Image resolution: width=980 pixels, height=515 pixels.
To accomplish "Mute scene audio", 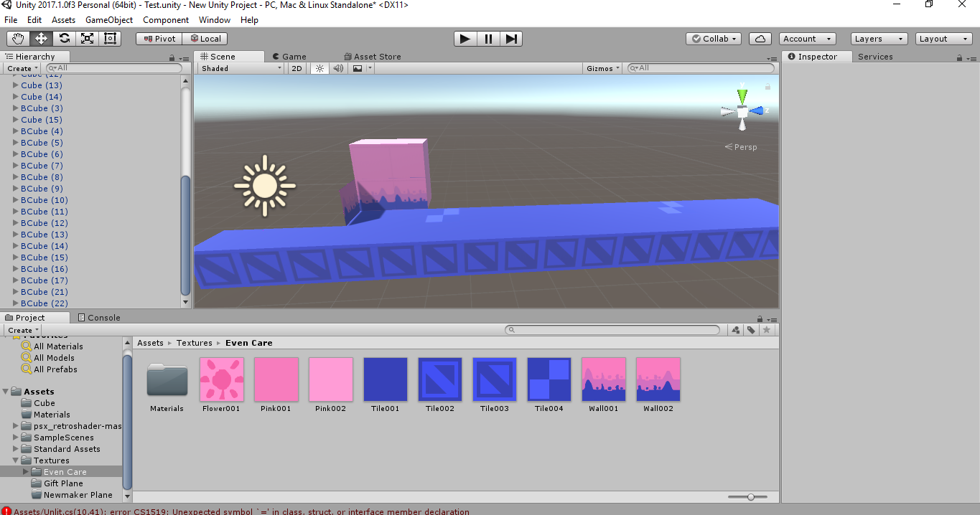I will [x=337, y=68].
